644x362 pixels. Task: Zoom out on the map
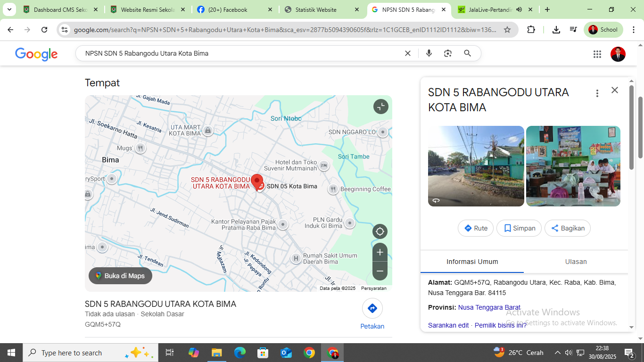tap(380, 271)
